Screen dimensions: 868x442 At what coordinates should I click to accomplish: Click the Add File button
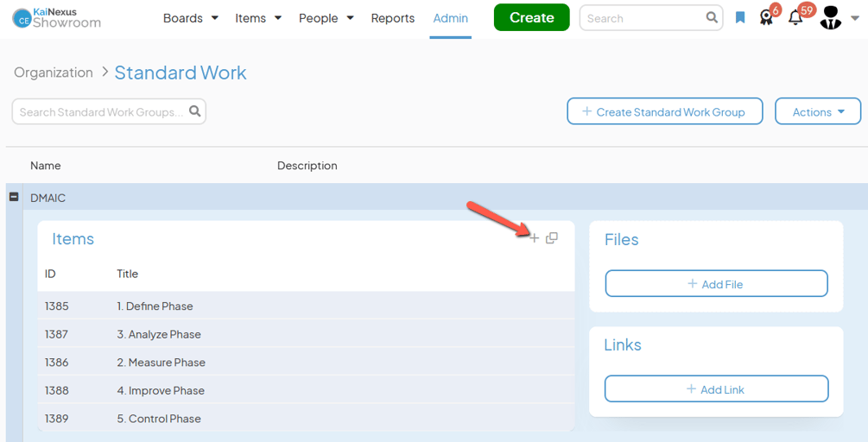tap(716, 284)
